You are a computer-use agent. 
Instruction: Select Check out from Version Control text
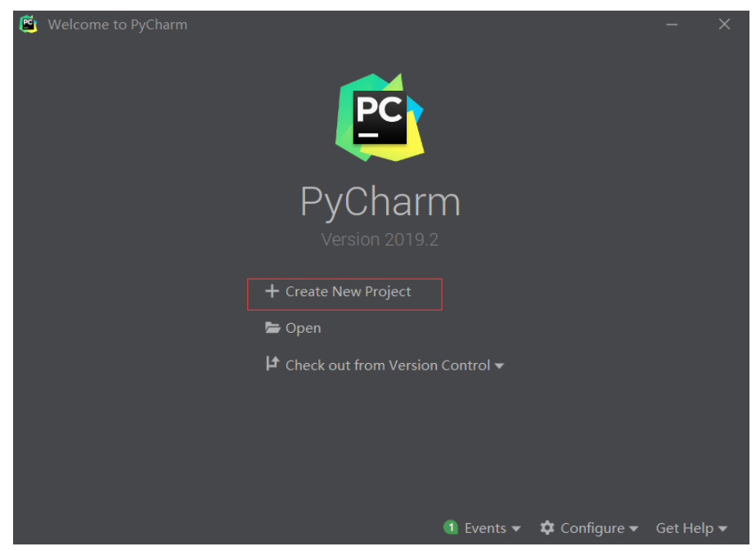[x=388, y=365]
